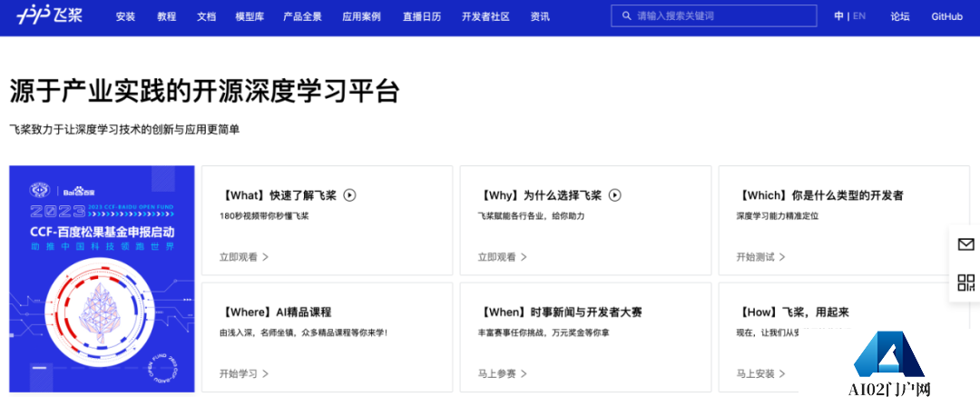Open the 资讯 menu
The width and height of the screenshot is (980, 397).
point(540,17)
